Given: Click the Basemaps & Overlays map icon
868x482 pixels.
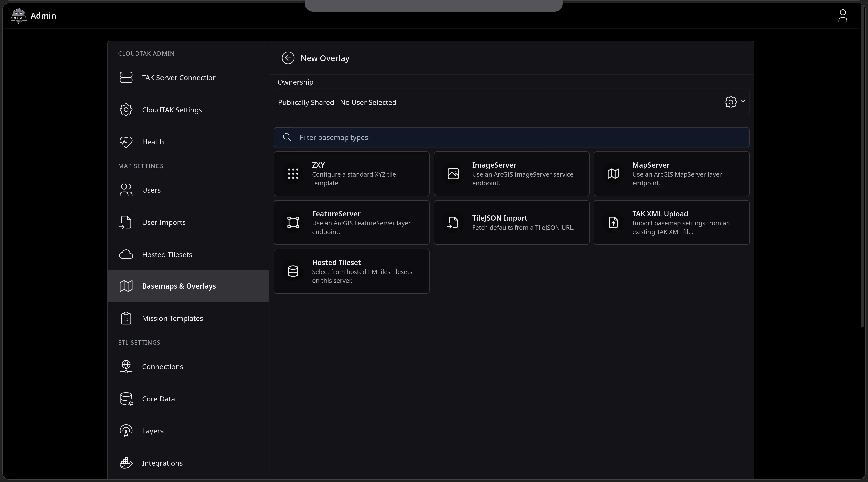Looking at the screenshot, I should (126, 286).
